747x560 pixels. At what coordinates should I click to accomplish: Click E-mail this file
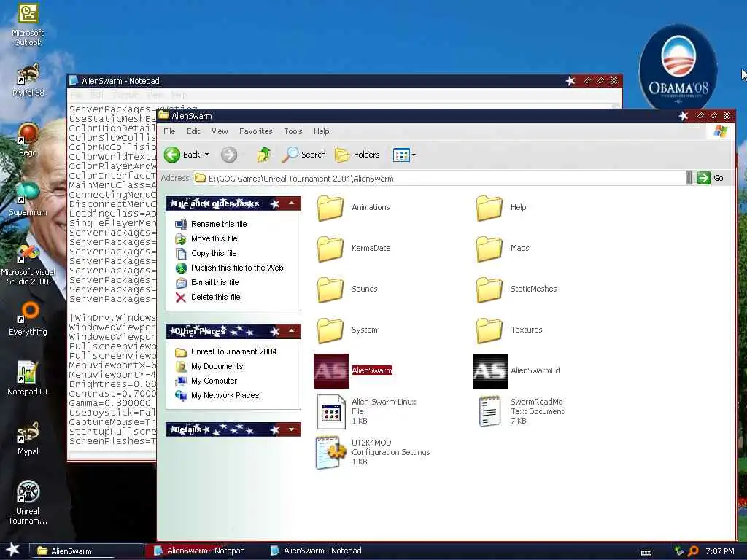215,282
